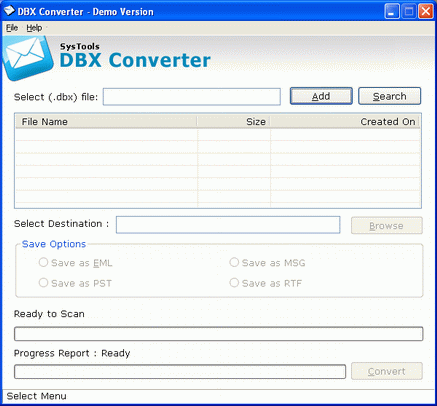Sort by the File Name column header

[x=106, y=122]
